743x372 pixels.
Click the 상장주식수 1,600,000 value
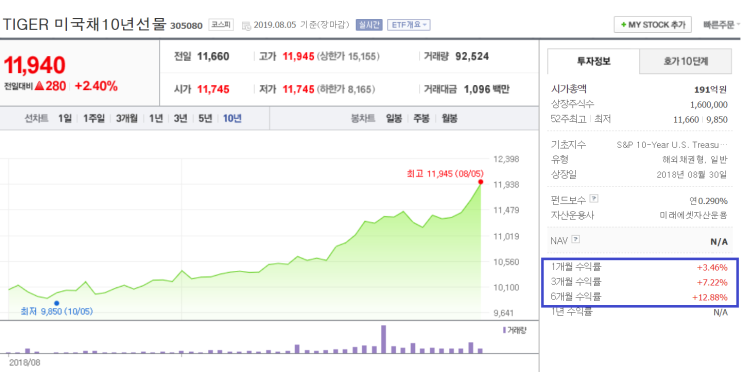709,105
